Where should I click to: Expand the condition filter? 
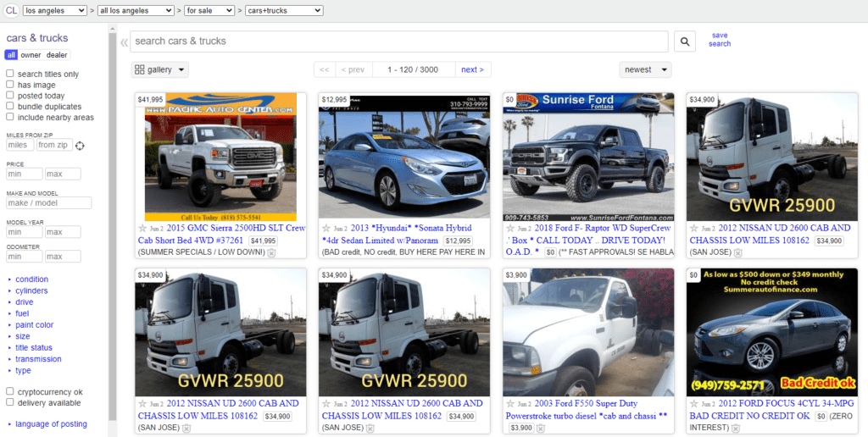31,279
